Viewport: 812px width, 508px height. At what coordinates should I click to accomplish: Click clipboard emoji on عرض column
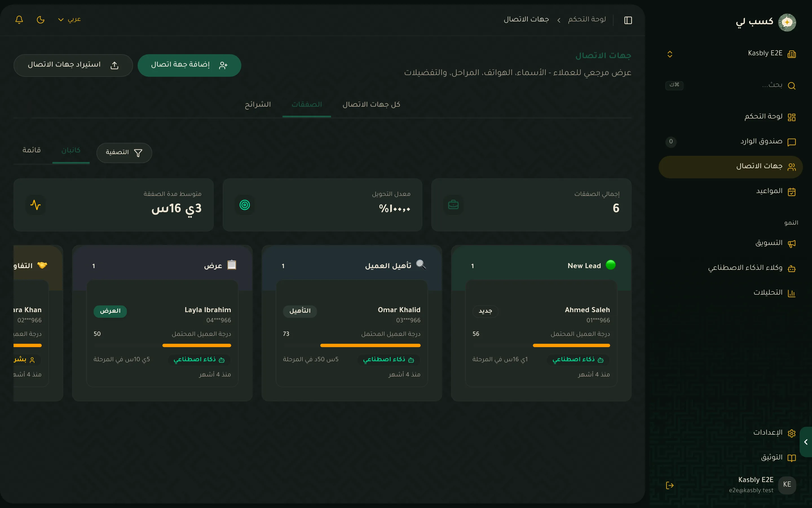(232, 265)
